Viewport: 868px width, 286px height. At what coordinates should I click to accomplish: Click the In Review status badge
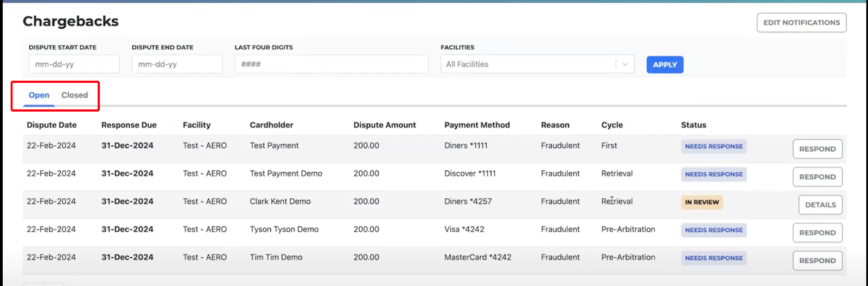(x=702, y=202)
